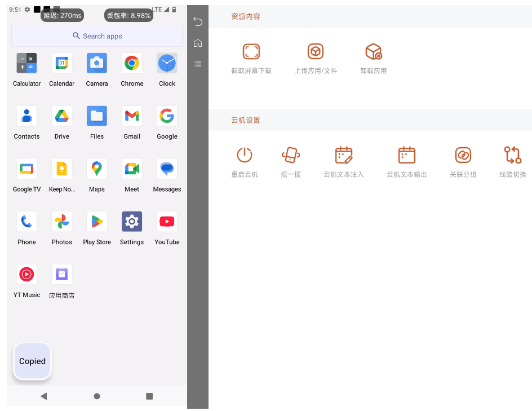Open Messages app
The image size is (532, 411).
167,169
